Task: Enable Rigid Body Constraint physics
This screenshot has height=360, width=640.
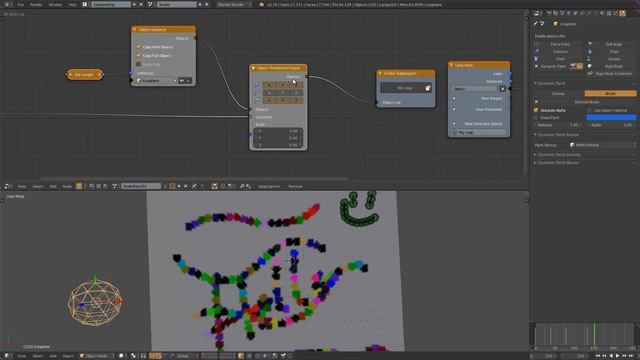Action: (613, 73)
